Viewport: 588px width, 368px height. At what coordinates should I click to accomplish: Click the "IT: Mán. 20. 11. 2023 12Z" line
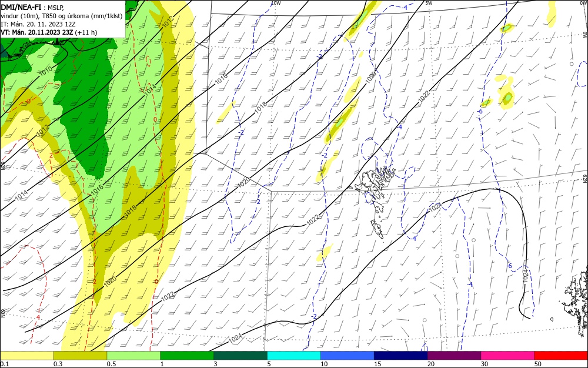(x=38, y=24)
